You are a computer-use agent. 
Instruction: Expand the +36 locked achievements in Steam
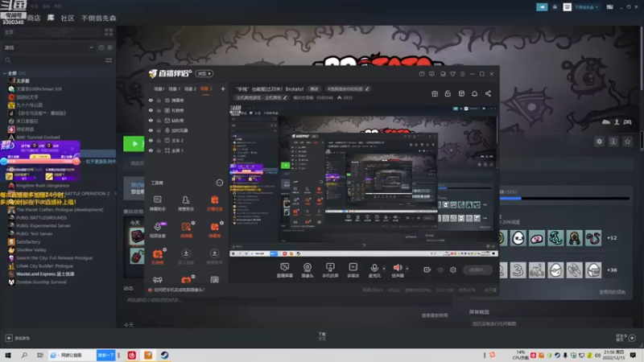(x=612, y=270)
